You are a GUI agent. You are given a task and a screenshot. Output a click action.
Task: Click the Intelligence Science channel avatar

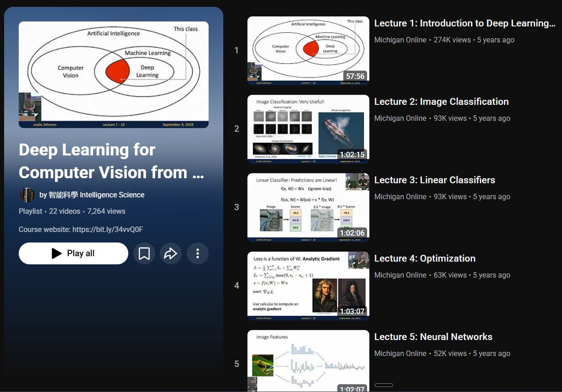click(x=27, y=195)
